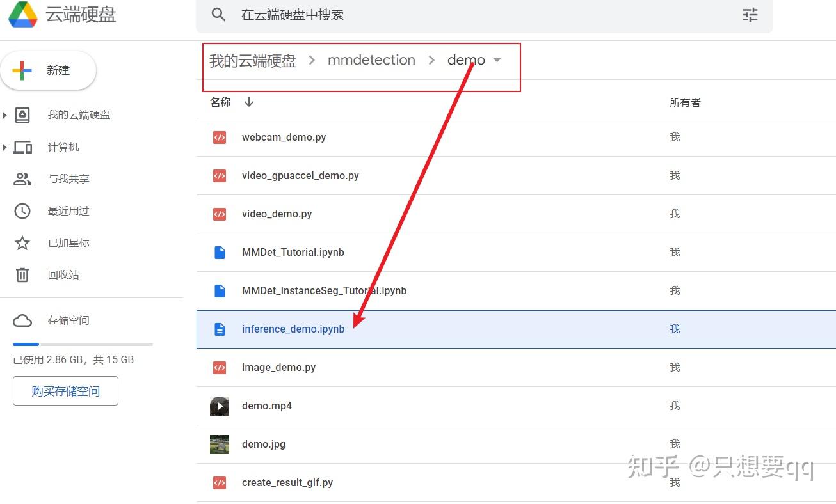
Task: Open the webcam_demo.py code file icon
Action: click(x=220, y=137)
